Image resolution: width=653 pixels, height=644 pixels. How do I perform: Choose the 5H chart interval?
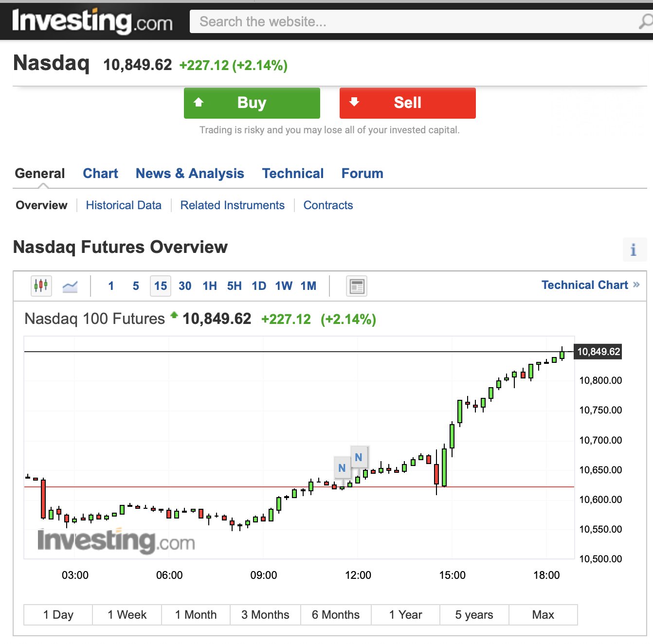click(x=235, y=286)
